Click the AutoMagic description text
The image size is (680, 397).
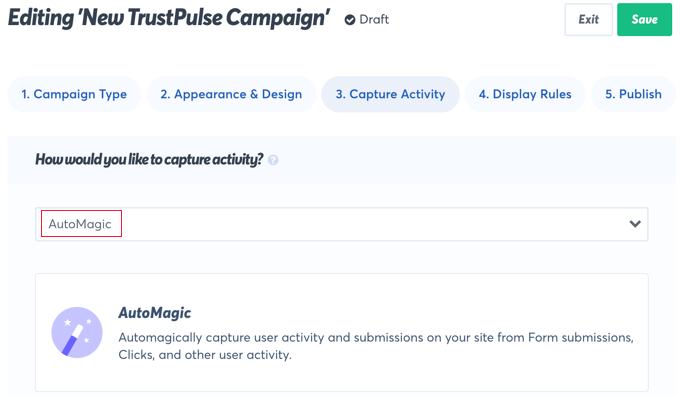[x=376, y=346]
